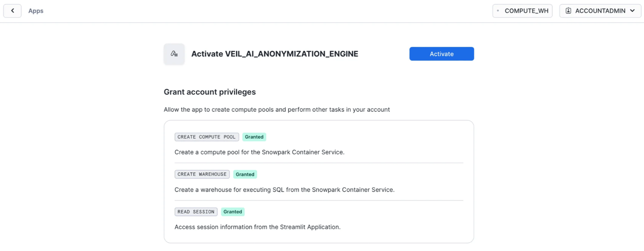Image resolution: width=644 pixels, height=251 pixels.
Task: Select the READ SESSION privilege tag
Action: click(x=196, y=212)
